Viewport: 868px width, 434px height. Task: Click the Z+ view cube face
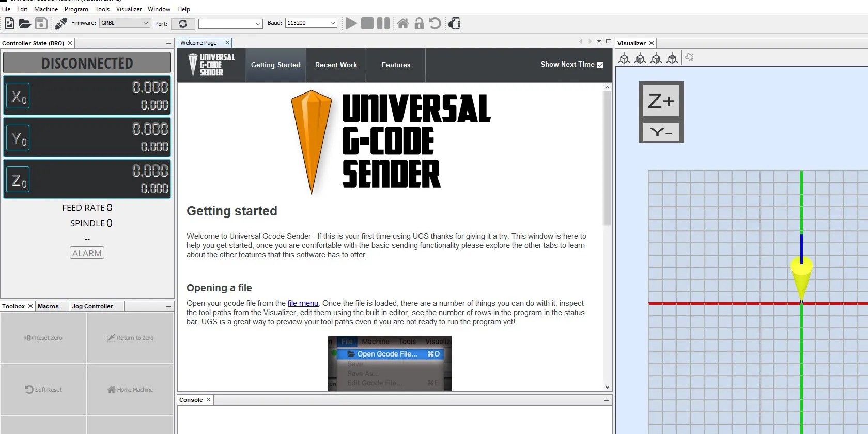(x=661, y=101)
